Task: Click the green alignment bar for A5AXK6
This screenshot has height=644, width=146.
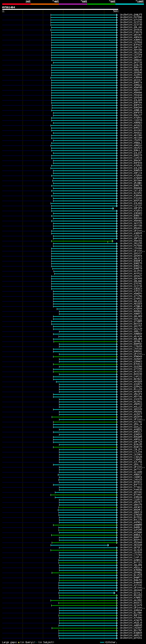Action: 82,241
